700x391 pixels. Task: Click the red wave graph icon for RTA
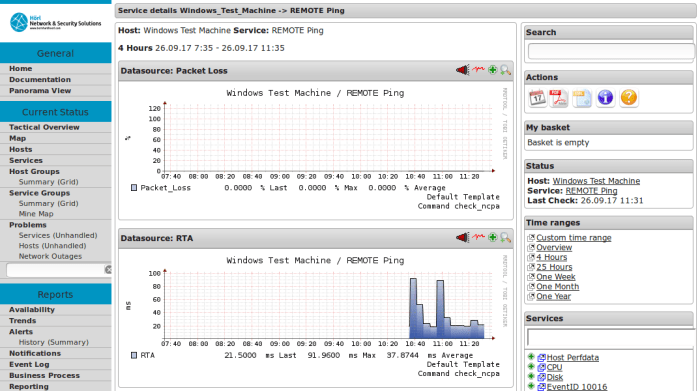[479, 237]
